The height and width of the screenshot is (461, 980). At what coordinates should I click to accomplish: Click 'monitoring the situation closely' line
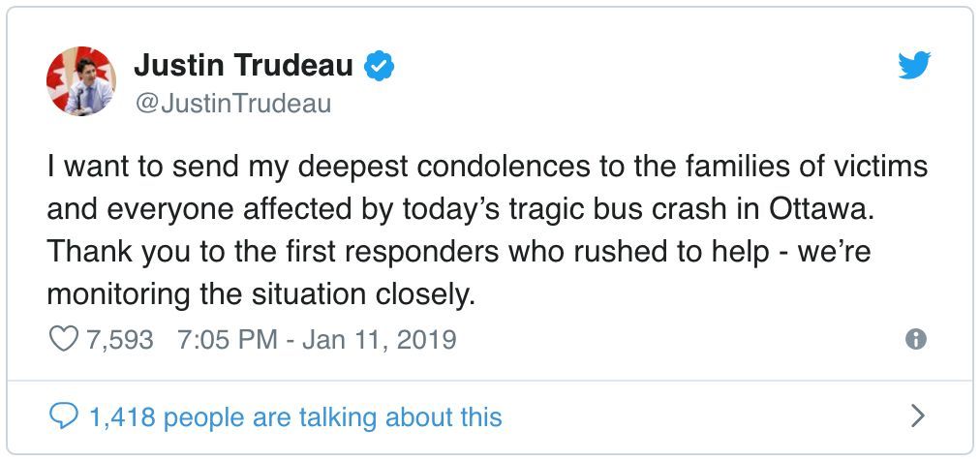[258, 294]
